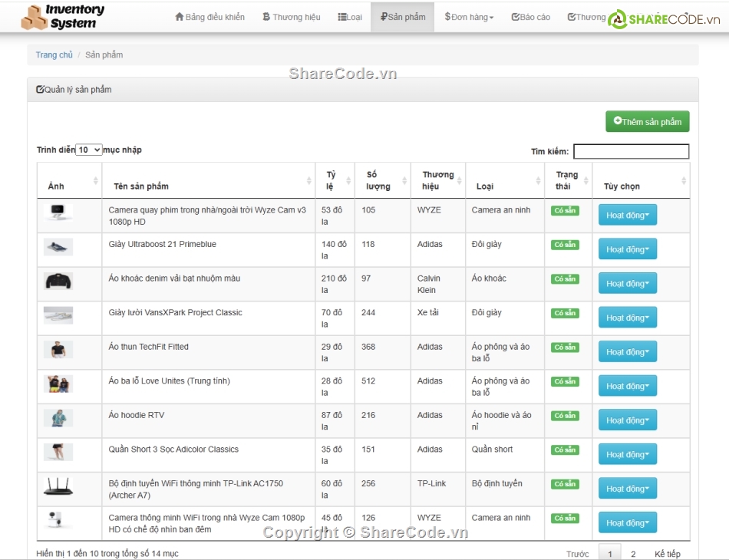This screenshot has width=729, height=560.
Task: Go to Bảng điều khiển dashboard
Action: click(209, 17)
